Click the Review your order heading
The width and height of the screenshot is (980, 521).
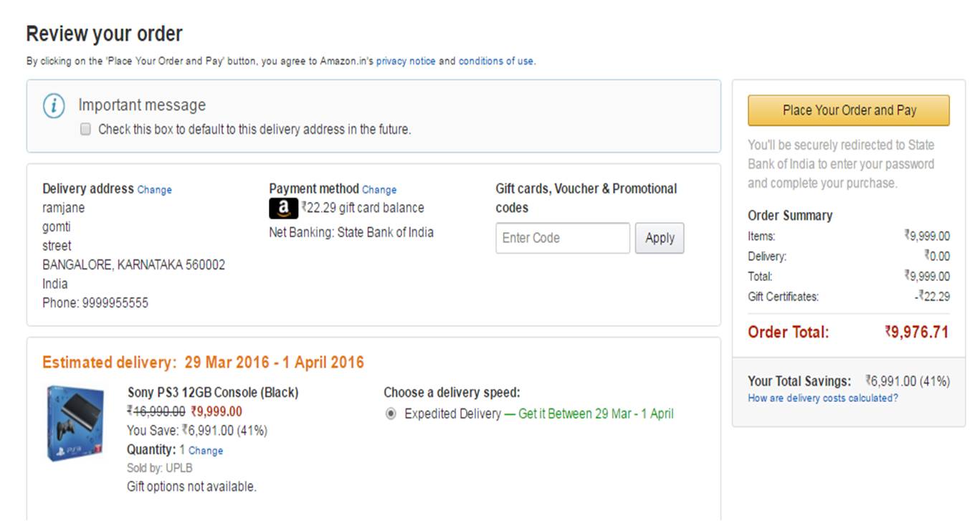tap(105, 34)
